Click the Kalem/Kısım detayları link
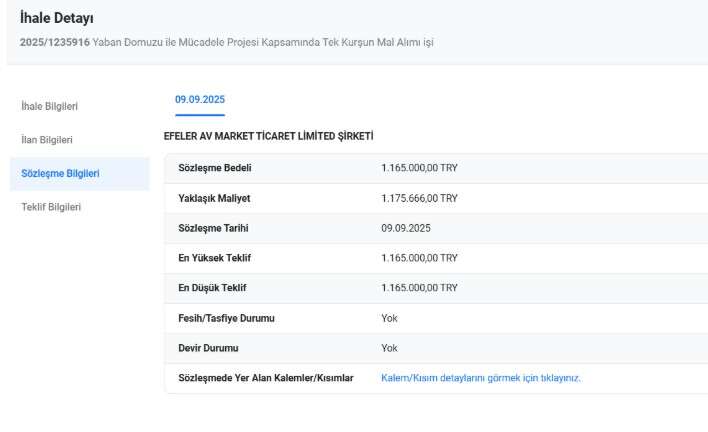 pos(481,378)
